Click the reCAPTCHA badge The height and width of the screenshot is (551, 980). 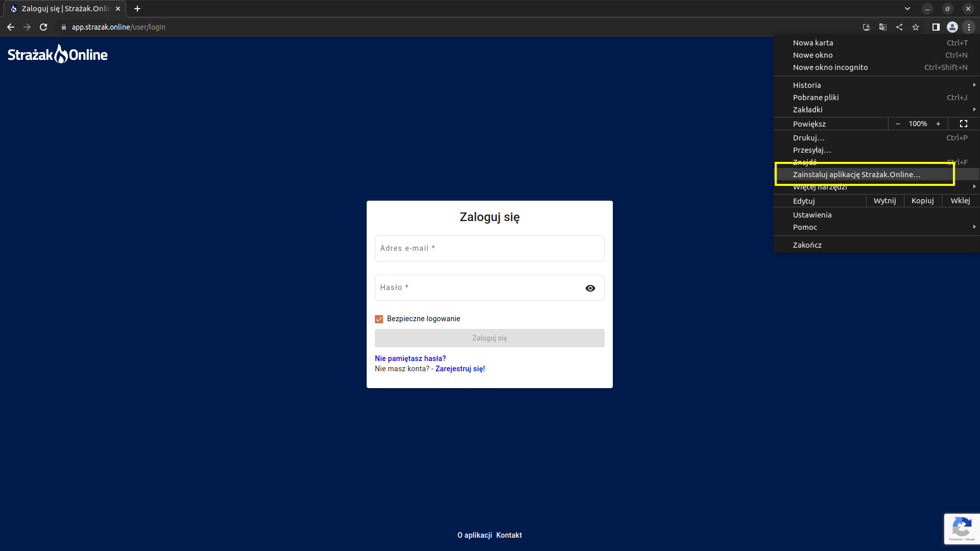pyautogui.click(x=962, y=529)
